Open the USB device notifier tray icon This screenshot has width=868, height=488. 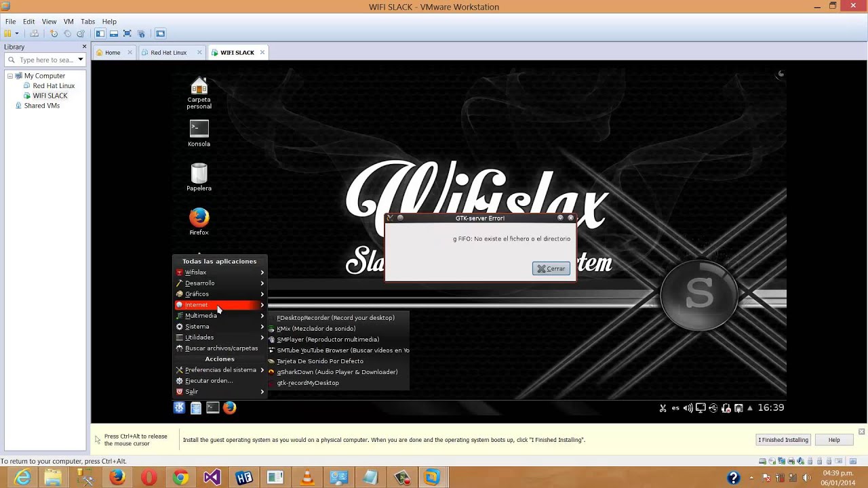point(714,408)
